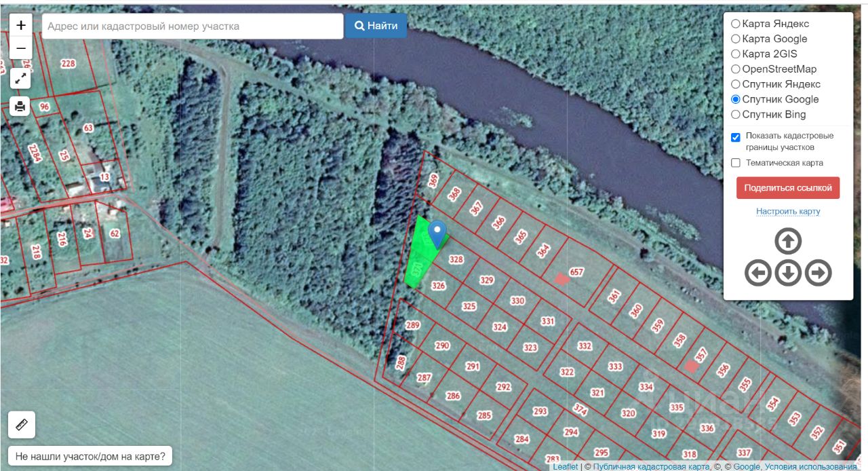Click plot number 291
868x471 pixels.
click(x=473, y=366)
